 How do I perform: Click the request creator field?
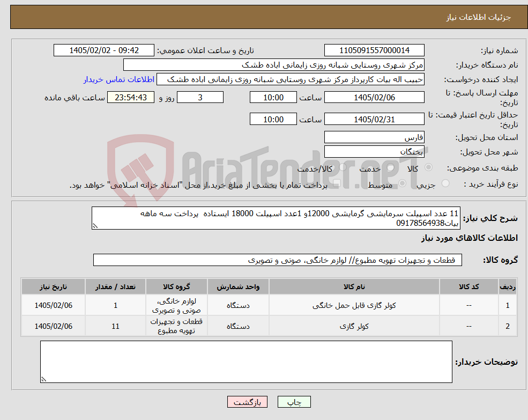(x=290, y=79)
